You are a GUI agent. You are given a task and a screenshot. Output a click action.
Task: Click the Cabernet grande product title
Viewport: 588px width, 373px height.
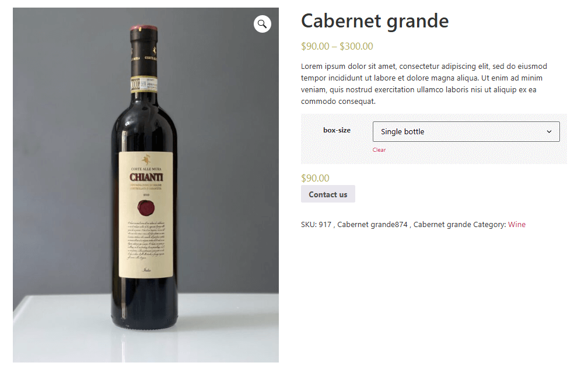tap(374, 22)
